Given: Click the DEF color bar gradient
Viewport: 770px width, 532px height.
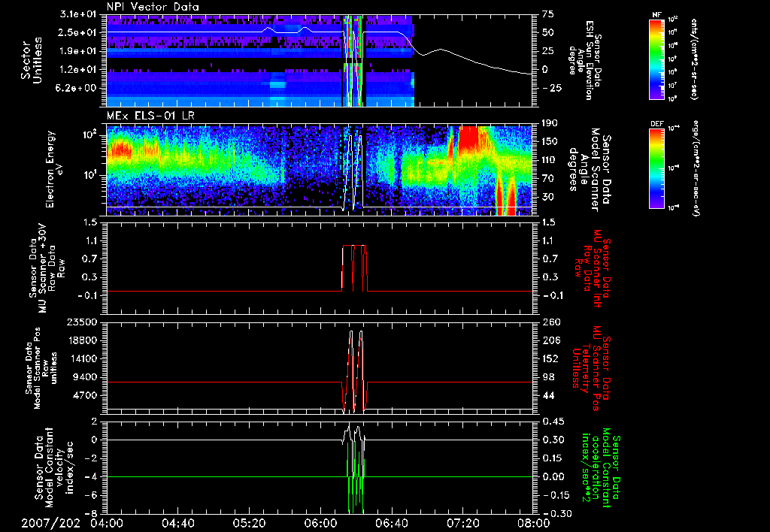Looking at the screenshot, I should pyautogui.click(x=657, y=168).
